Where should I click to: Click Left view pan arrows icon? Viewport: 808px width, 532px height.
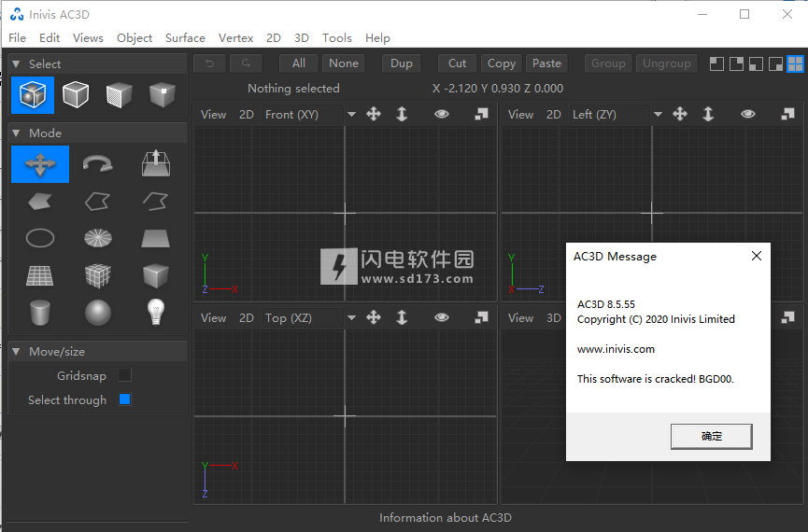(680, 114)
